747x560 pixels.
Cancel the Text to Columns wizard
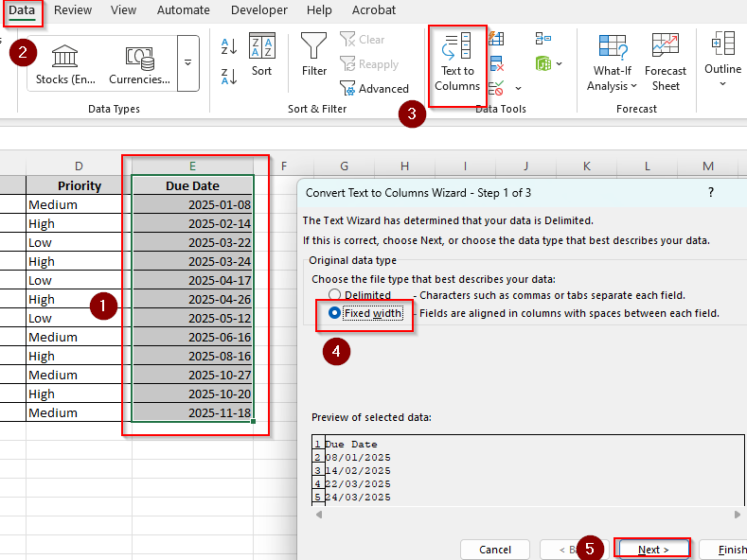point(495,550)
